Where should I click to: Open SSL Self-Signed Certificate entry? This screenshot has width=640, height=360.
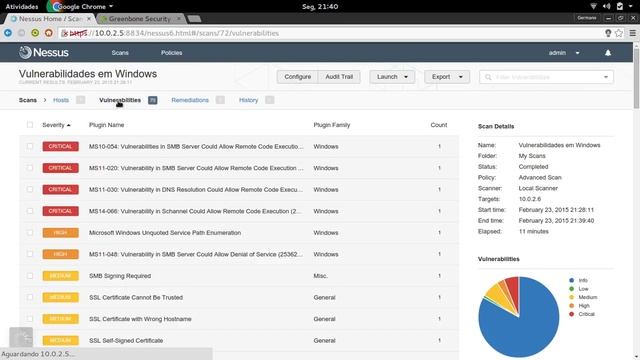(x=126, y=340)
